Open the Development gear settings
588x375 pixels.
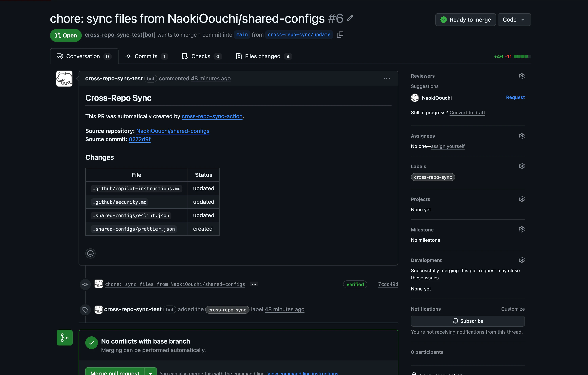pyautogui.click(x=522, y=260)
